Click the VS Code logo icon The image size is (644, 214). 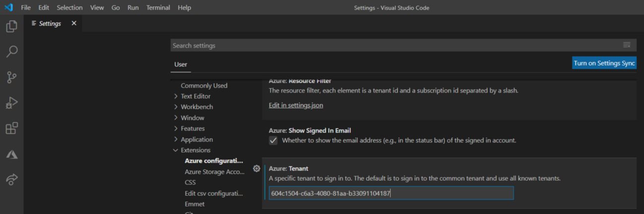8,7
